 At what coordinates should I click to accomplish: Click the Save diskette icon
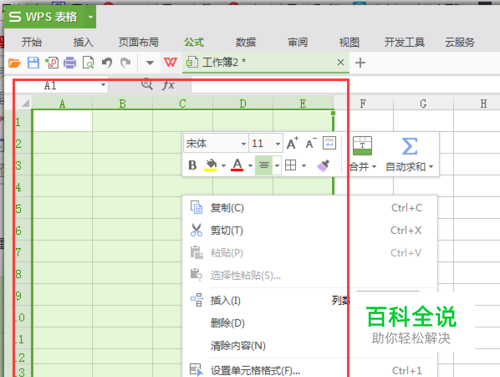coord(33,63)
